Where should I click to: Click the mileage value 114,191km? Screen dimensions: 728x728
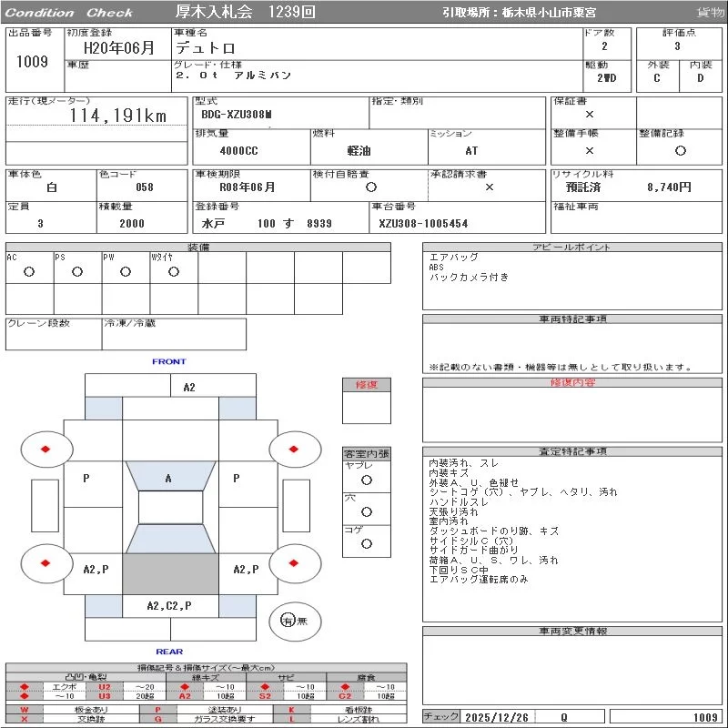(118, 116)
